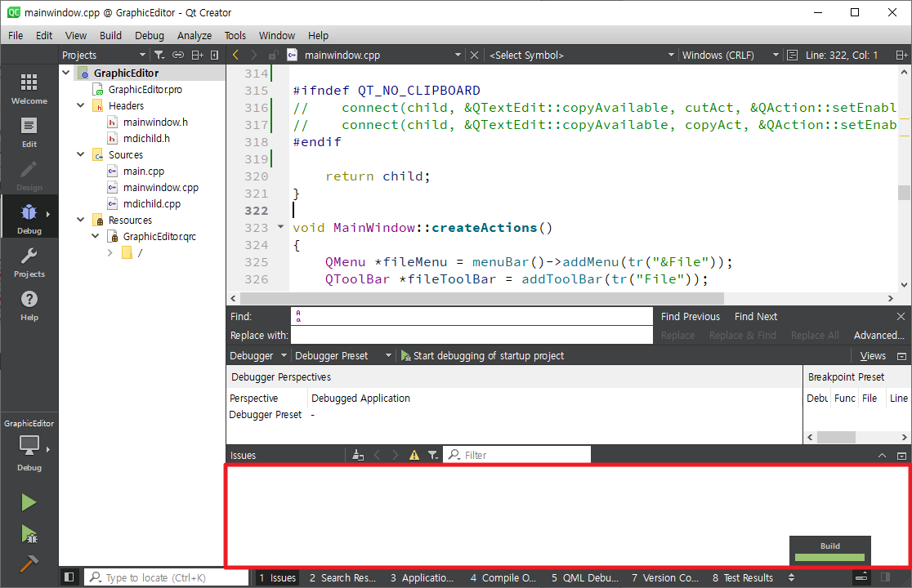Minimize the Issues output pane

coord(882,455)
